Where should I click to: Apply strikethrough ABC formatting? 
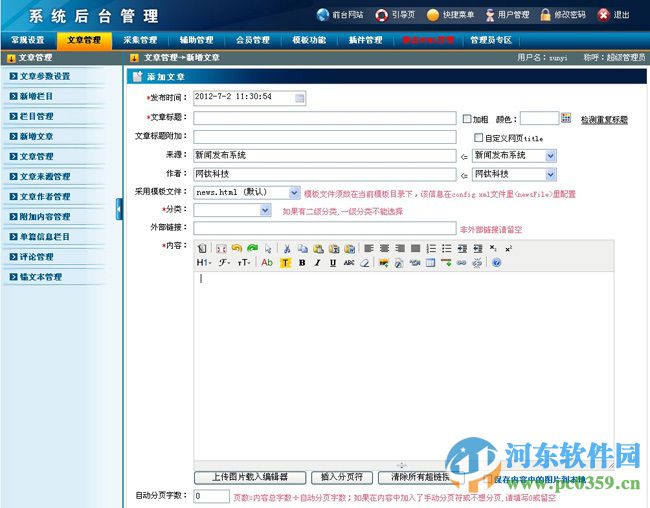pyautogui.click(x=349, y=263)
